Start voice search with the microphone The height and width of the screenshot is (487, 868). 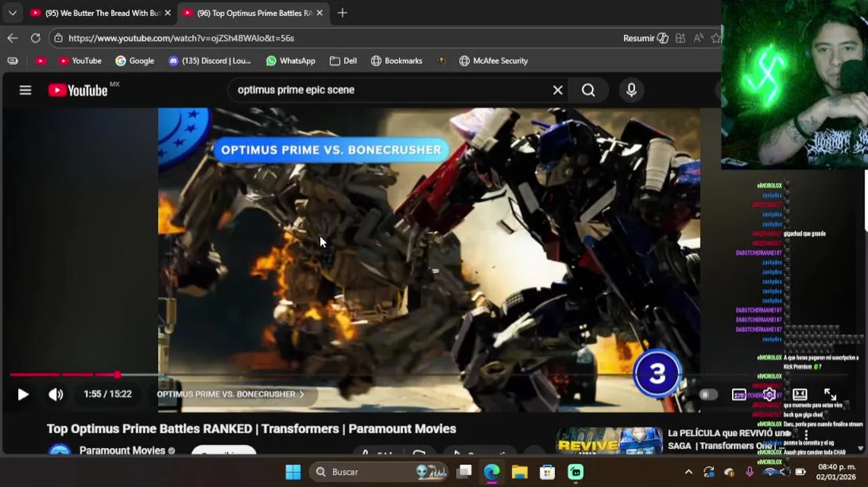[631, 90]
